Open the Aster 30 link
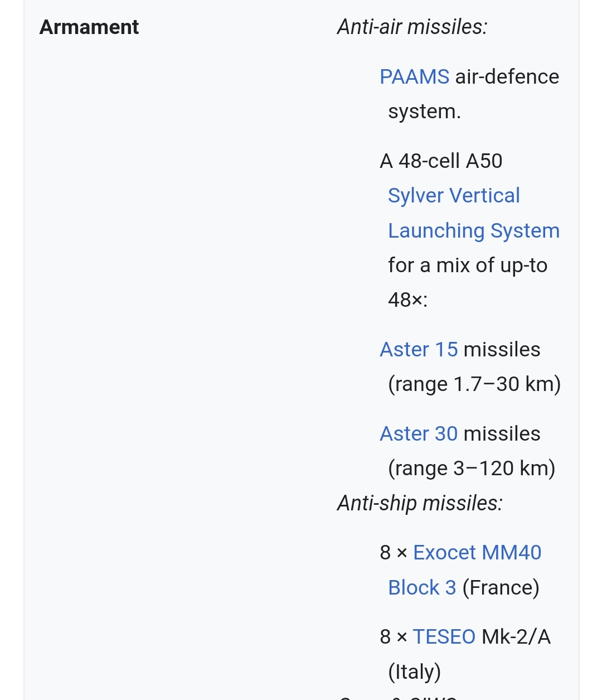602x700 pixels. (419, 434)
